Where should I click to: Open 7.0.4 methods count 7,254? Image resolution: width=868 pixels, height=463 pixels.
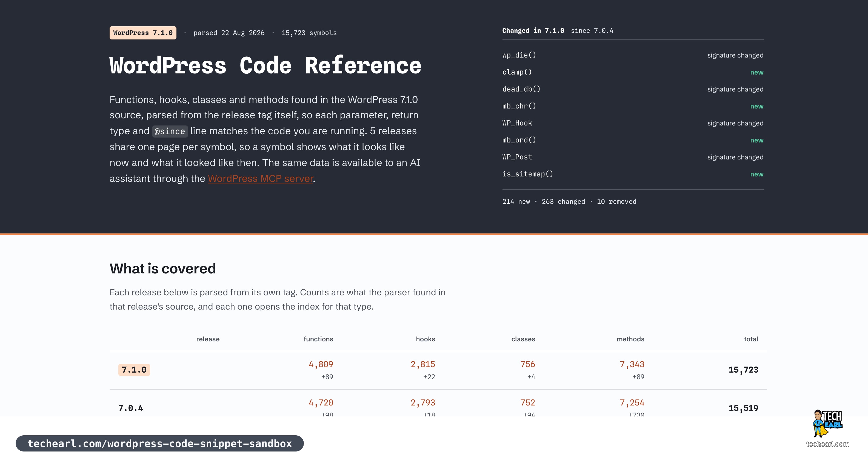pyautogui.click(x=632, y=403)
